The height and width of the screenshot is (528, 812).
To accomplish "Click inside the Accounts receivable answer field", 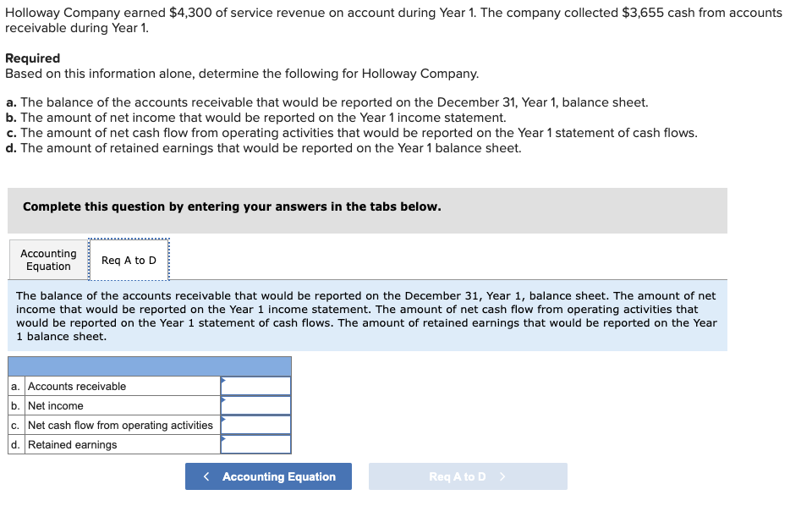I will (x=255, y=385).
